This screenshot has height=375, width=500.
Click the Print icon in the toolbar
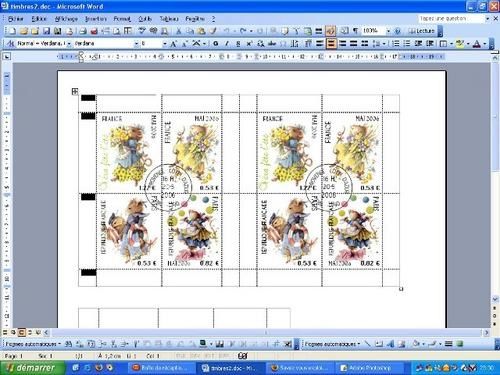83,31
